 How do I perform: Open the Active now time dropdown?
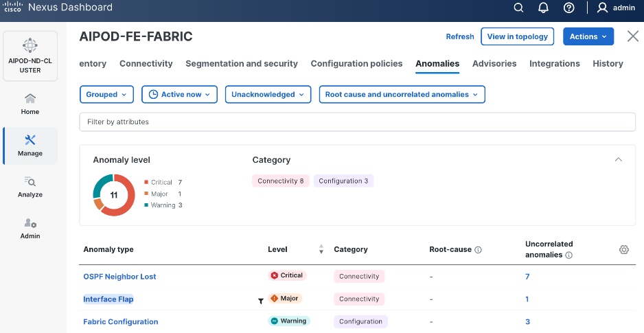(x=180, y=95)
